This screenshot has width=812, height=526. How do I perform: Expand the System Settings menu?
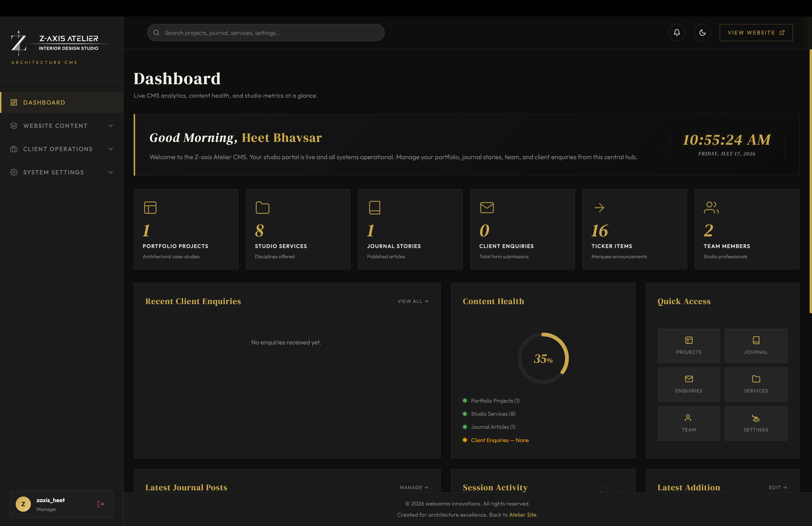(61, 173)
